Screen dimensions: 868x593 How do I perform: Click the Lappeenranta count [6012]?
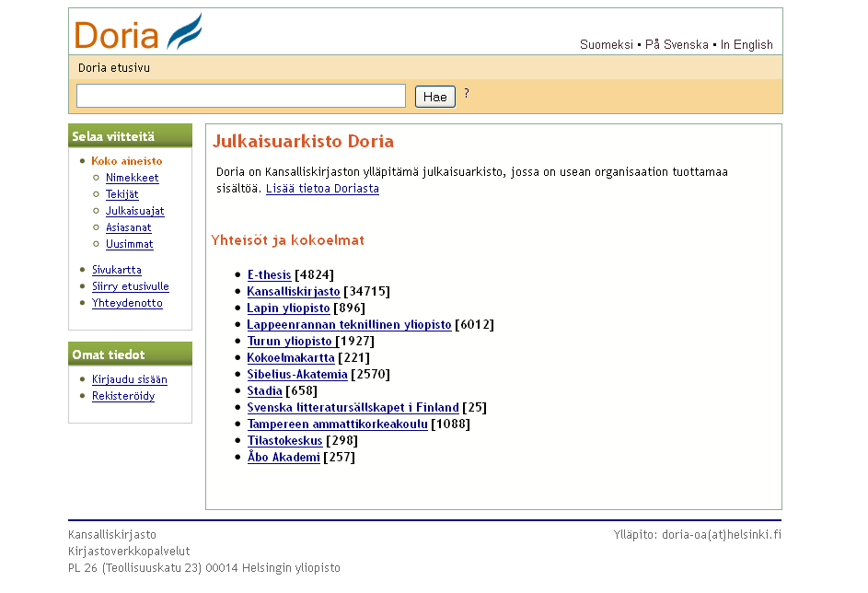click(474, 324)
